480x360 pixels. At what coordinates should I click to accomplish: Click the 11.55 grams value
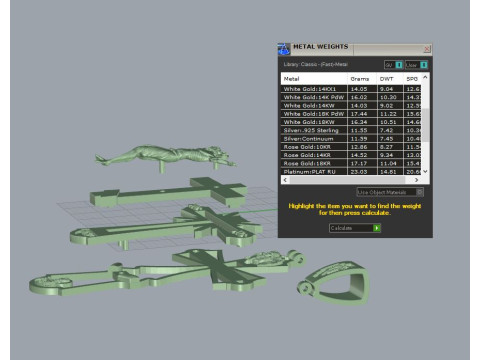click(x=359, y=130)
